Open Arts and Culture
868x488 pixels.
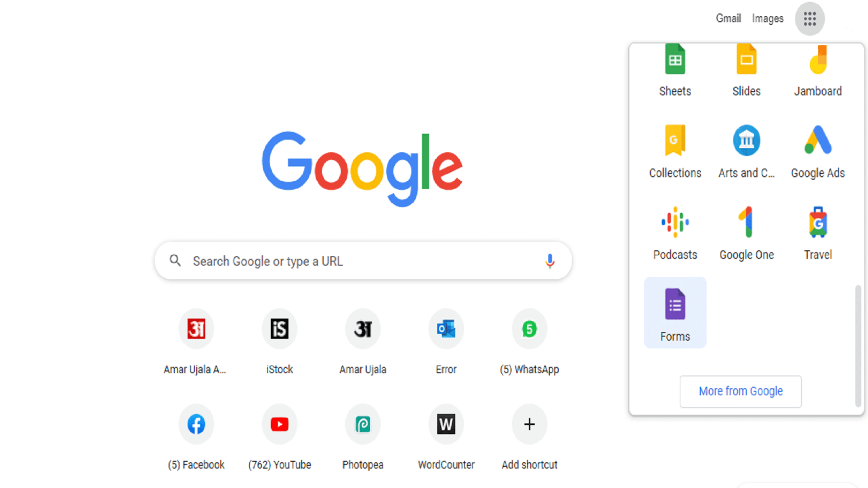pyautogui.click(x=746, y=151)
